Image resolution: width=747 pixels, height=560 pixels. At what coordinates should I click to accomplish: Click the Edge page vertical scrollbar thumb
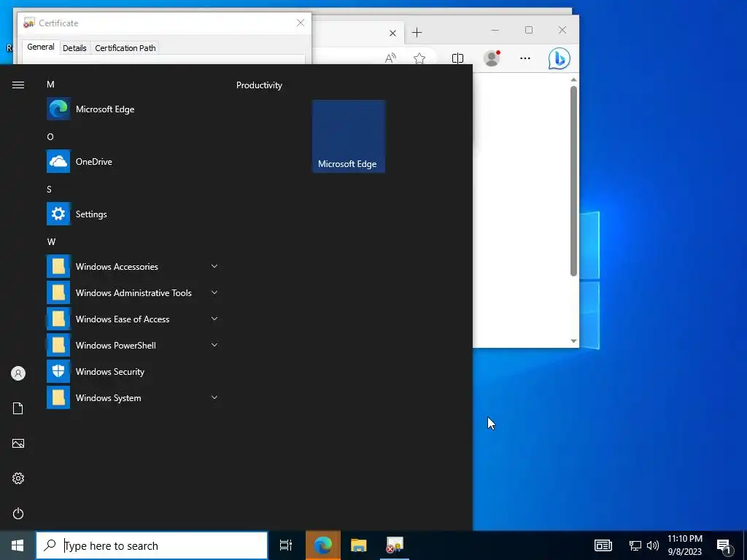click(573, 181)
